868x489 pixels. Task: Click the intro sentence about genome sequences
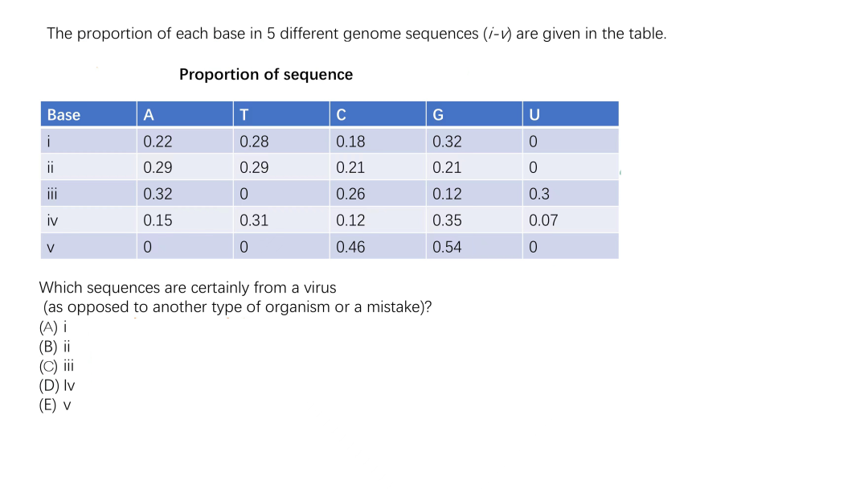point(357,34)
